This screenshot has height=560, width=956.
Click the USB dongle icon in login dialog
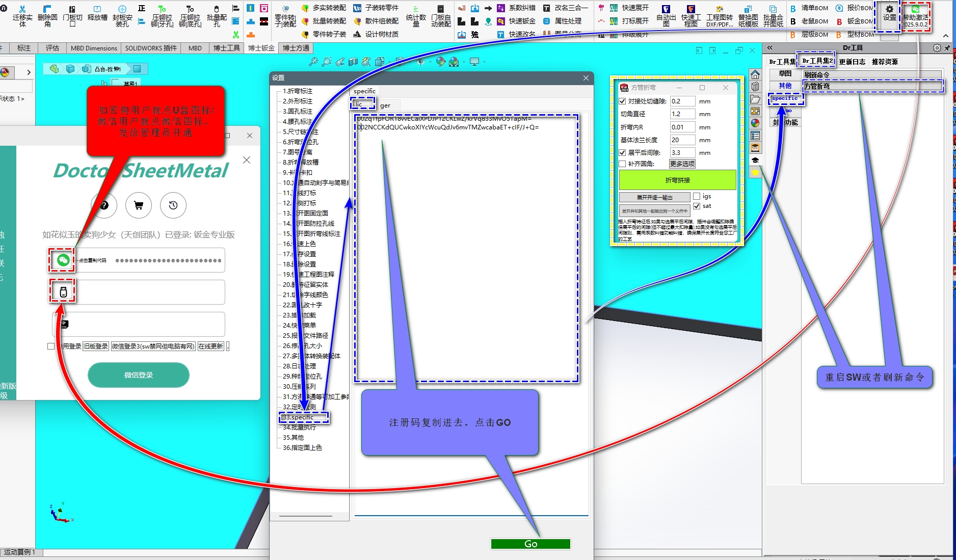pos(63,292)
